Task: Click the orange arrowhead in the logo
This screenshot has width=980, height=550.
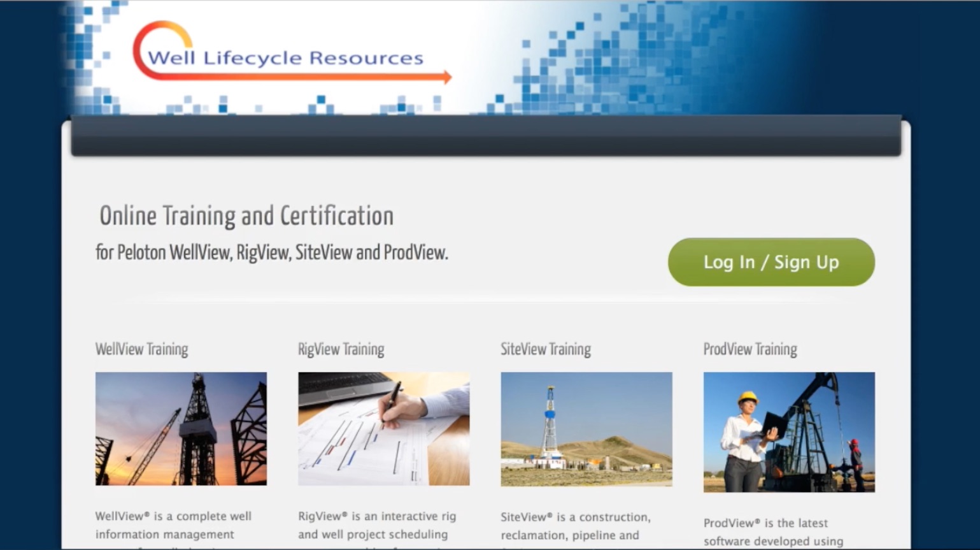Action: [x=447, y=77]
